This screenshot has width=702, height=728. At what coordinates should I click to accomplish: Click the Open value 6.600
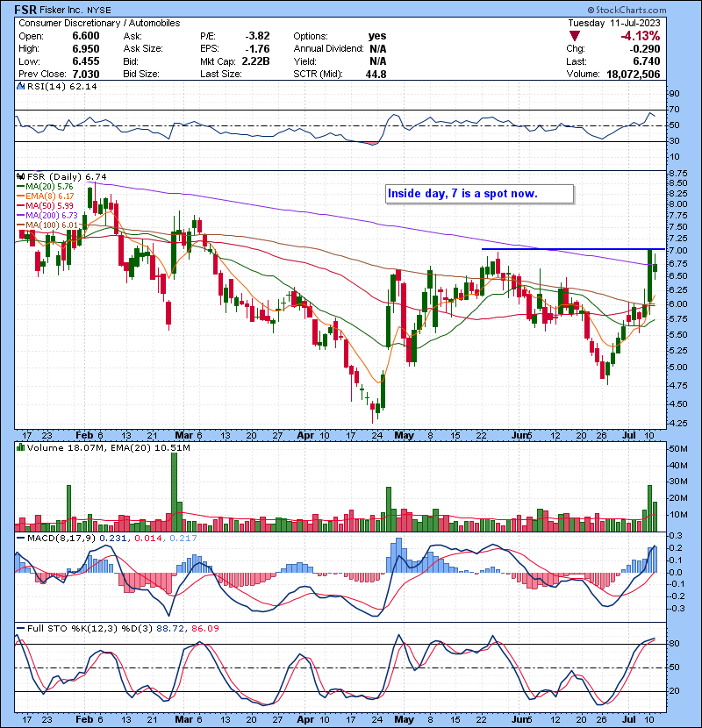click(86, 36)
